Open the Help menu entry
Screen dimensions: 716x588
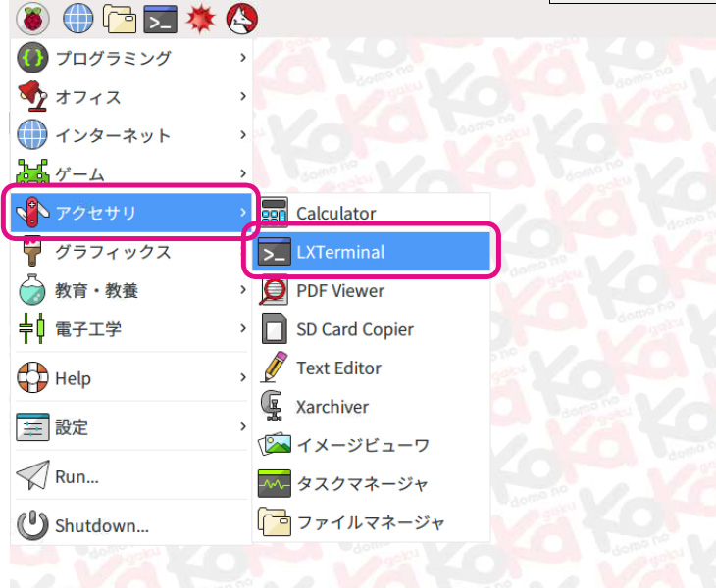[131, 377]
